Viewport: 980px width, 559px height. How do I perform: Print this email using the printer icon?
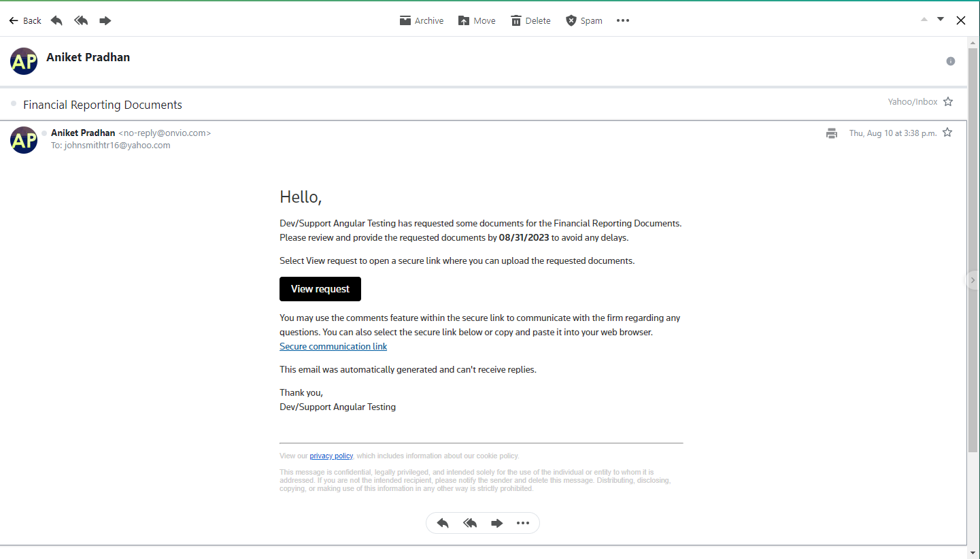[831, 133]
